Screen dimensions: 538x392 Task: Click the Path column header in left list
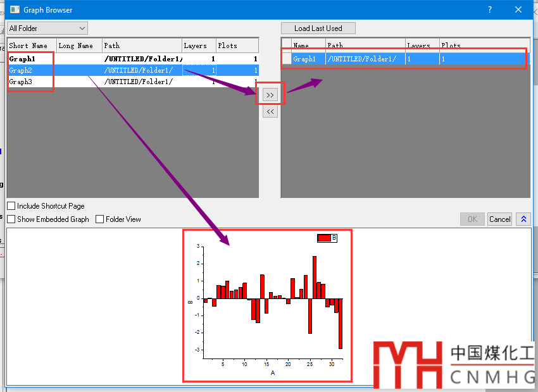coord(142,46)
